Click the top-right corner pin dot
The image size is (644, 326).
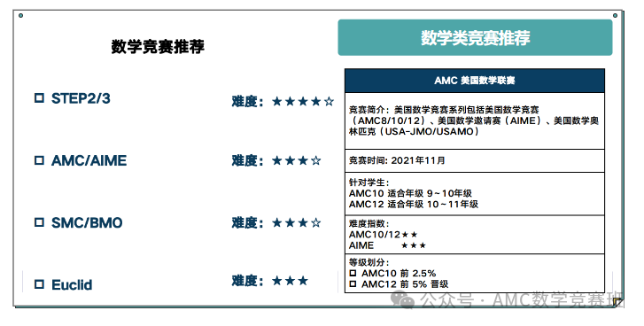point(615,16)
